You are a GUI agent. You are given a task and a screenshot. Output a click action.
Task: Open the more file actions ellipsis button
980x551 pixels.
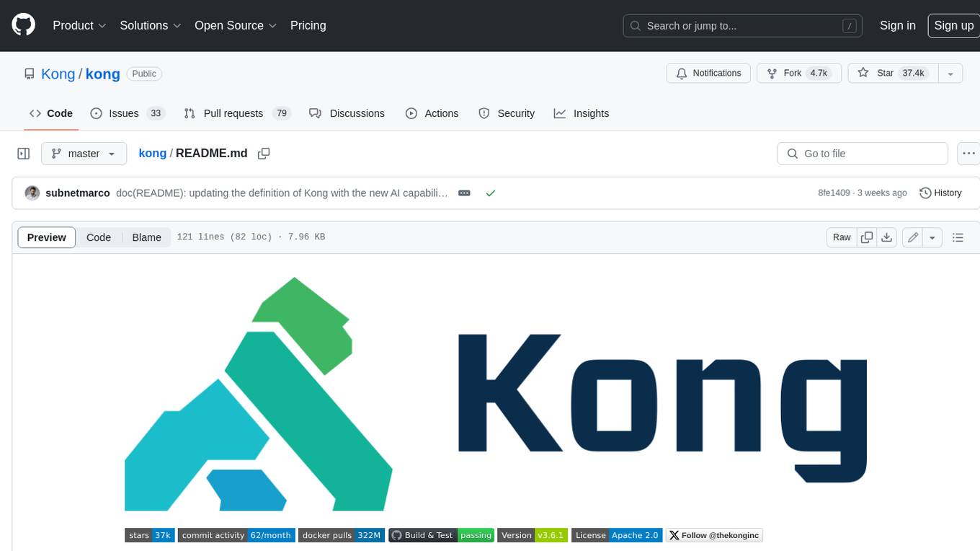pos(969,154)
